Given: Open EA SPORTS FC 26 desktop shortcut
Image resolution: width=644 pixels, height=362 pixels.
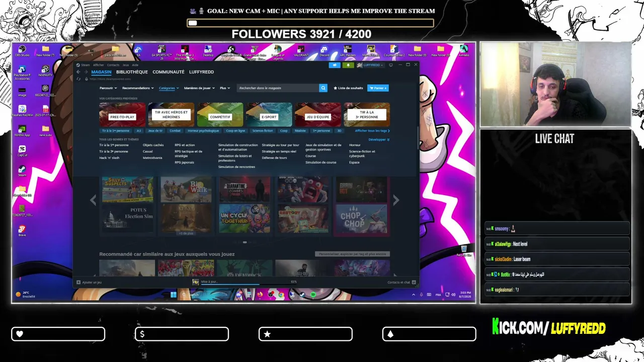Looking at the screenshot, I should pyautogui.click(x=162, y=52).
